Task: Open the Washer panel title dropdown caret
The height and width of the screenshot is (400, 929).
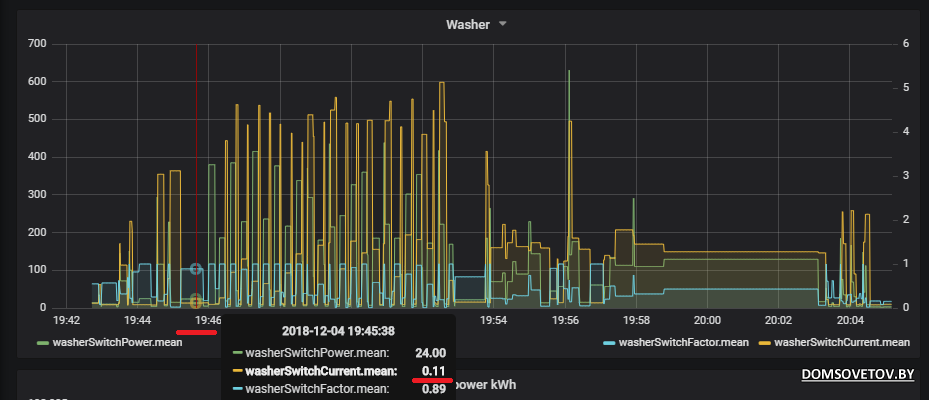Action: [x=503, y=24]
